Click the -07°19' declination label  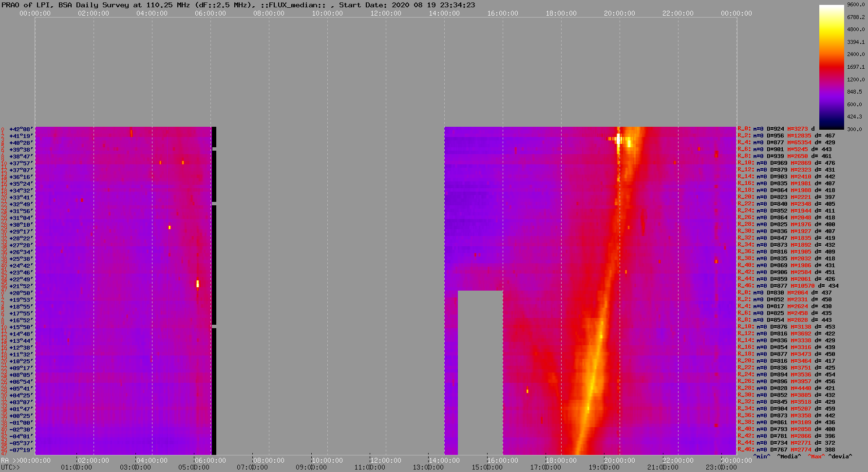pyautogui.click(x=21, y=451)
